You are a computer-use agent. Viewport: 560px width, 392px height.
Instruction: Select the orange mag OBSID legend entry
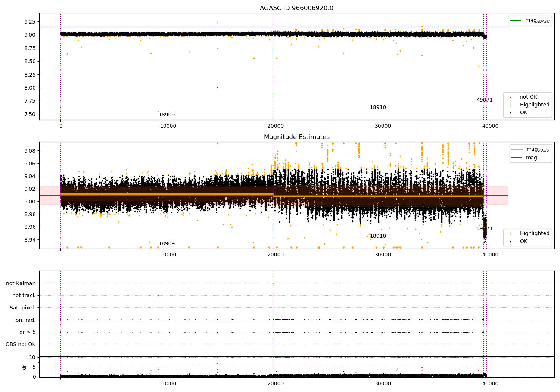pyautogui.click(x=530, y=149)
